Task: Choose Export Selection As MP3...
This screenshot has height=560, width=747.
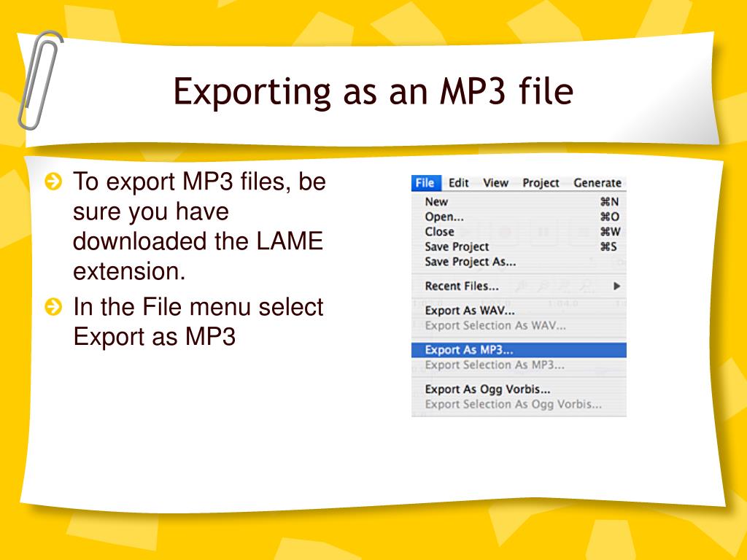Action: tap(519, 365)
